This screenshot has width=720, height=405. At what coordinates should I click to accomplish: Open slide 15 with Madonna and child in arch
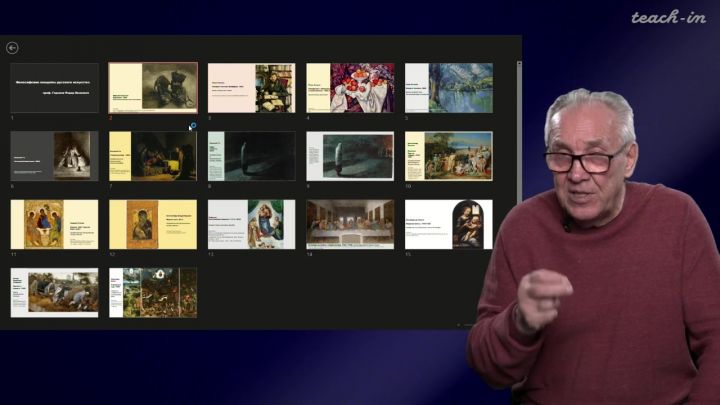[448, 224]
